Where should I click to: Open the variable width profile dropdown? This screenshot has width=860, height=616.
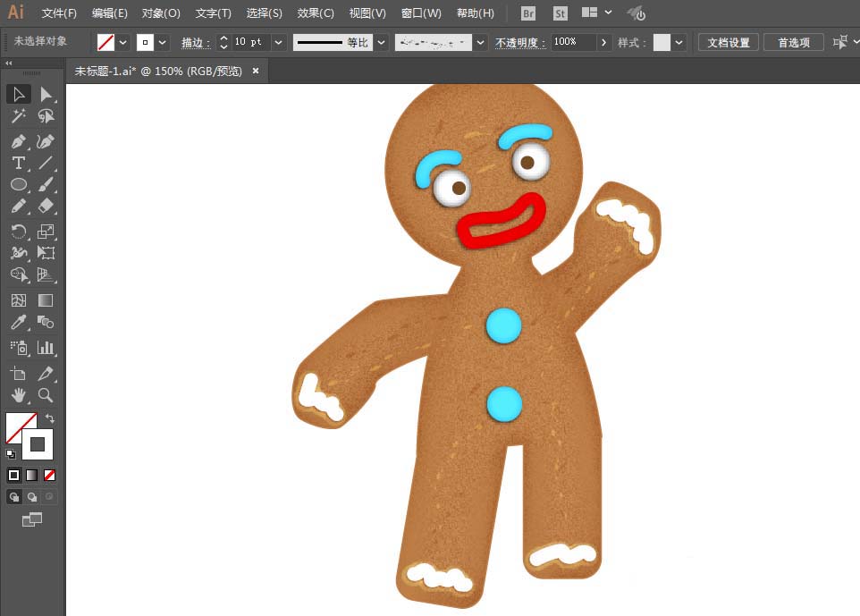tap(381, 42)
